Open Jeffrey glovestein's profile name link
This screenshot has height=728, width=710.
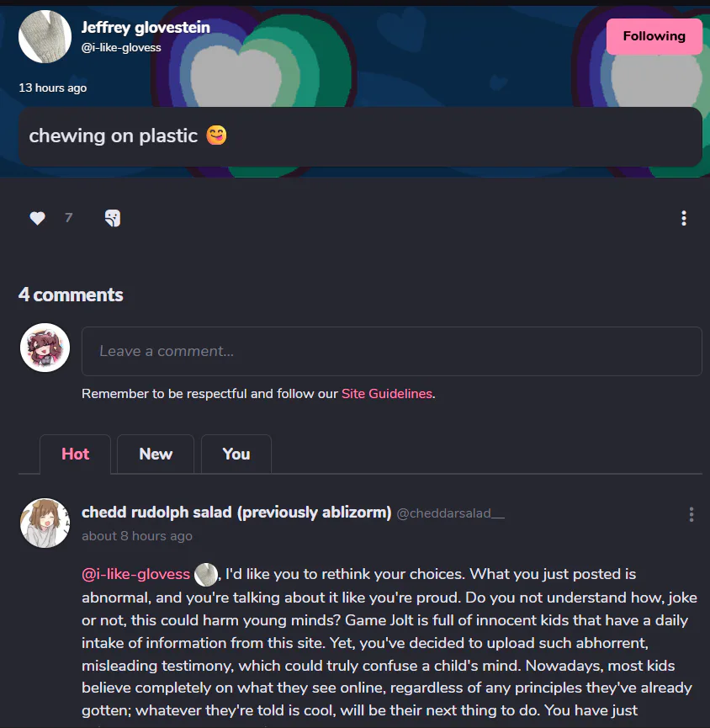(146, 28)
